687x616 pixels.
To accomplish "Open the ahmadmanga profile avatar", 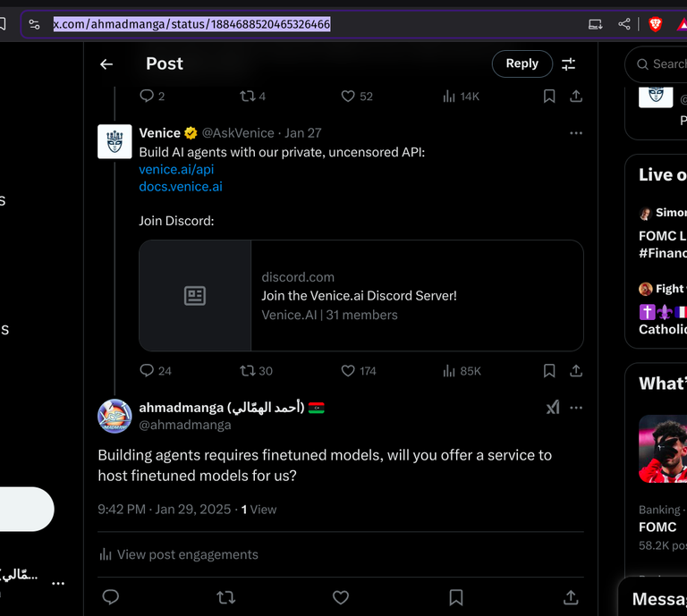I will pos(114,416).
